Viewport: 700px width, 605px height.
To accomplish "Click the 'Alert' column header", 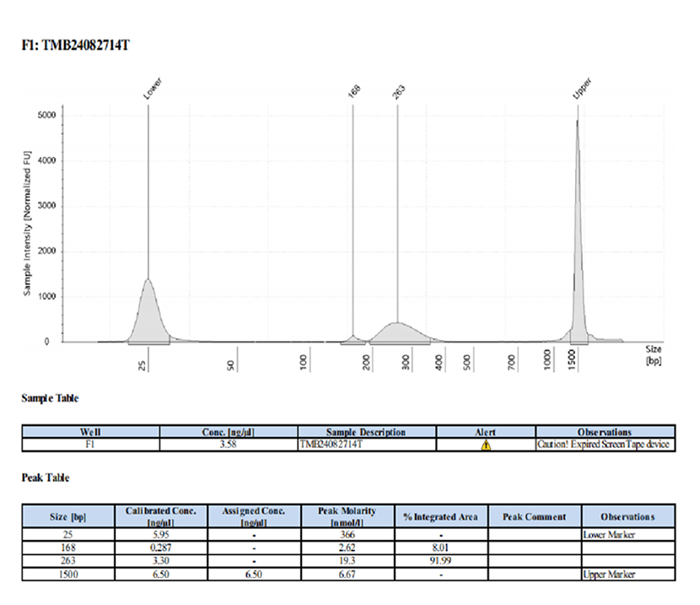I will tap(485, 432).
